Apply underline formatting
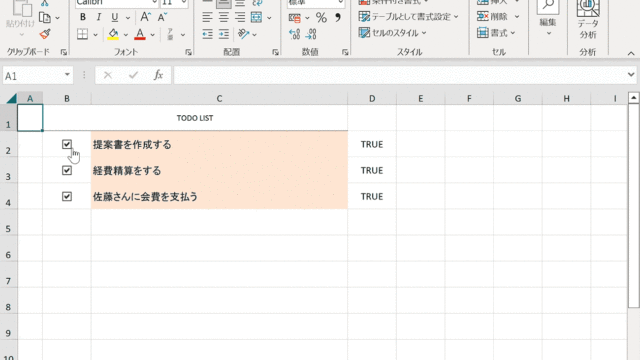 [115, 17]
